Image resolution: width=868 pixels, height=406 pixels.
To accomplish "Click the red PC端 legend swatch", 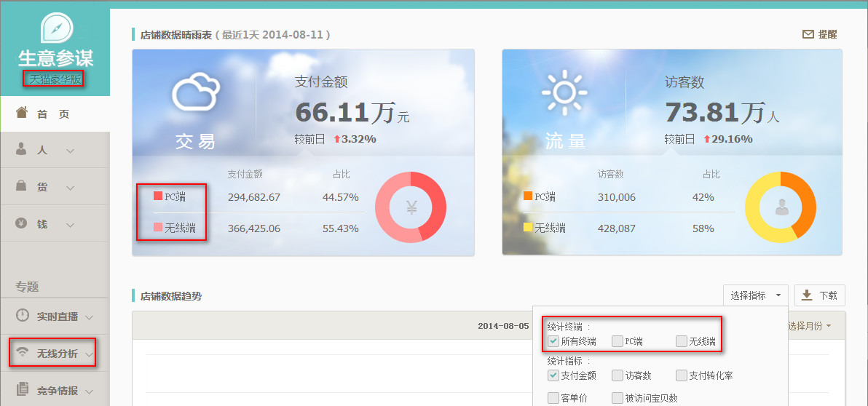I will pos(158,196).
